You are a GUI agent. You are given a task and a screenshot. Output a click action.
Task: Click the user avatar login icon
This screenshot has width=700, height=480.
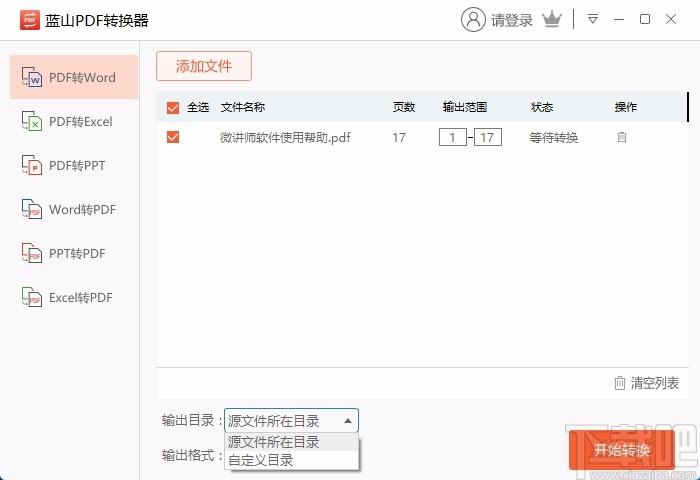click(x=473, y=20)
